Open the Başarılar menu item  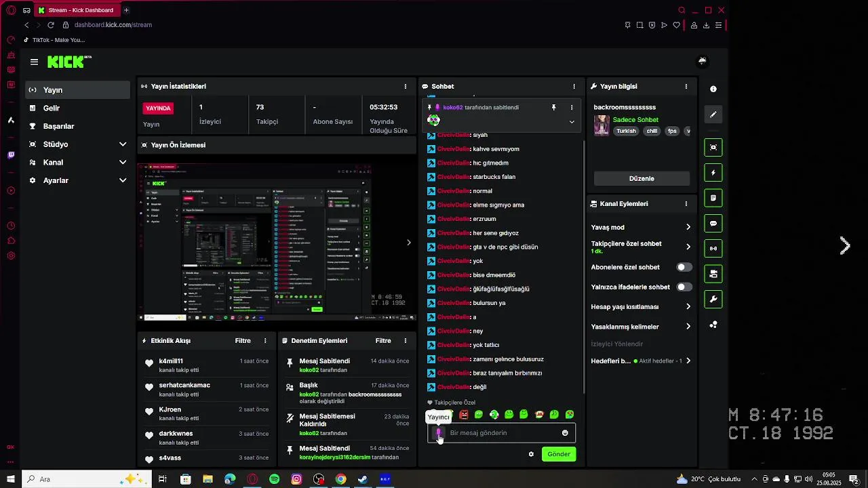[x=78, y=126]
